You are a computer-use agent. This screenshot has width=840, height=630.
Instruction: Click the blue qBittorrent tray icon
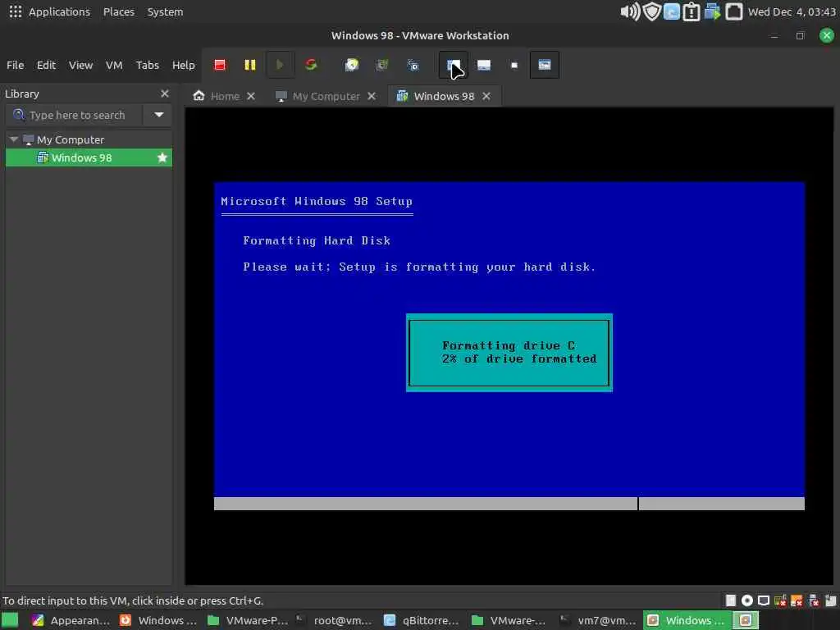tap(671, 11)
